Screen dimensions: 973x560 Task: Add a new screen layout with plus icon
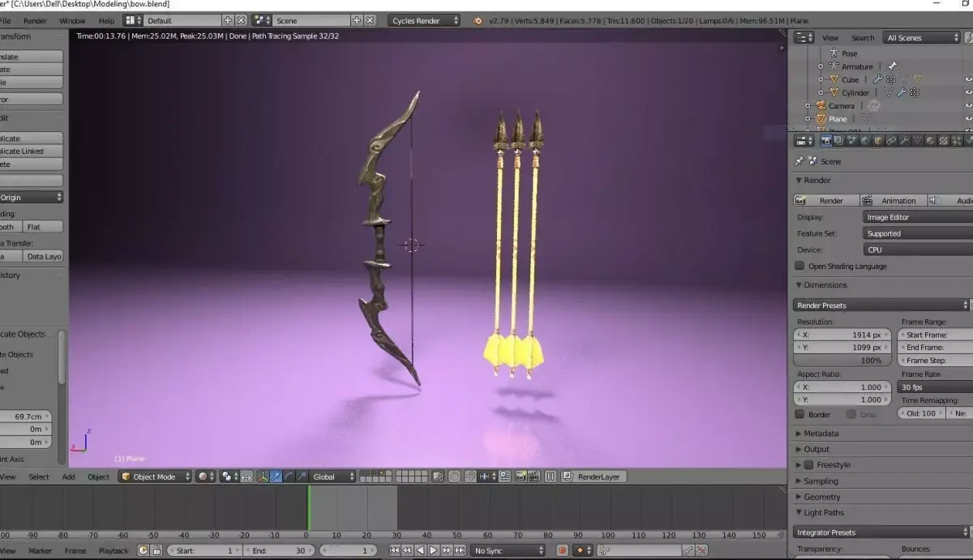(x=228, y=20)
